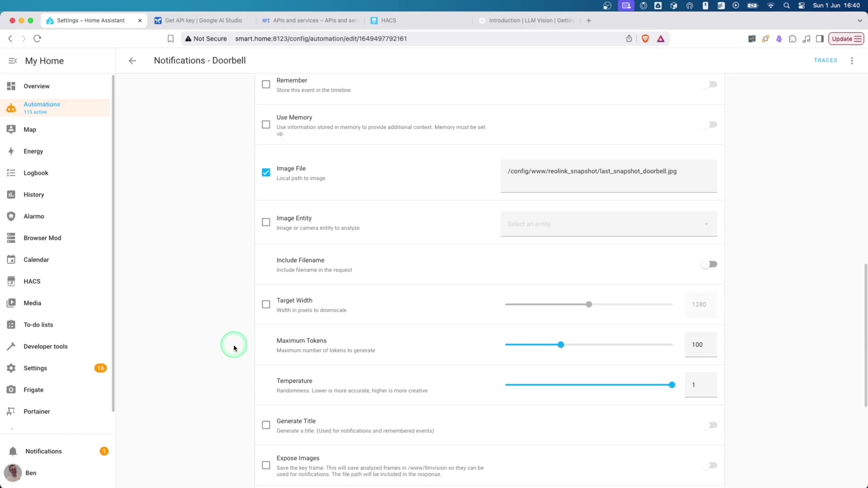
Task: Click the Maximum Tokens slider handle
Action: pyautogui.click(x=561, y=345)
